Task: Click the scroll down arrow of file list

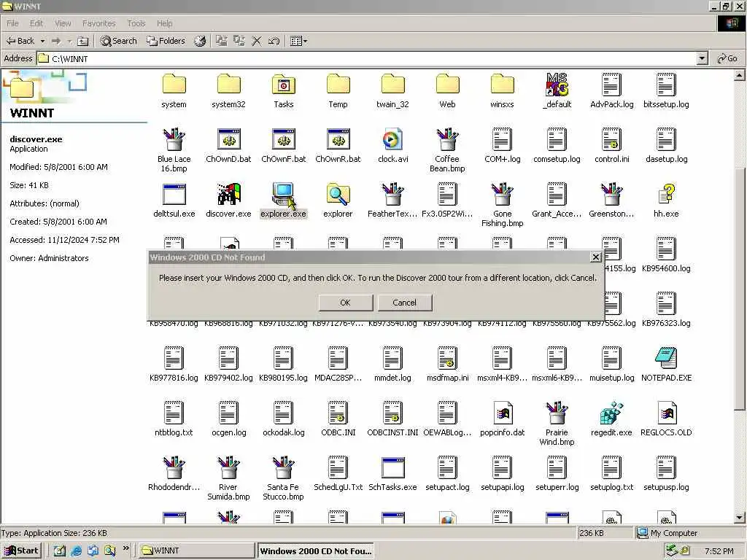Action: 739,518
